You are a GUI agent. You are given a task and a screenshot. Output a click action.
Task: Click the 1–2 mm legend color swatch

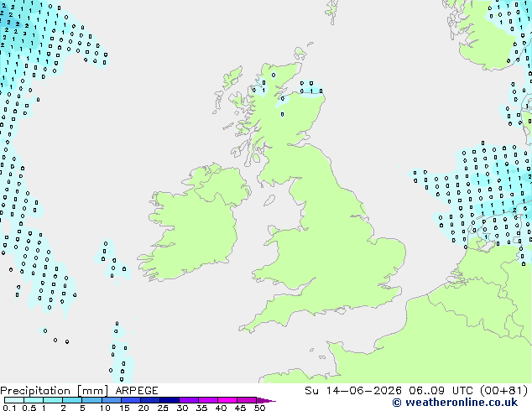click(53, 400)
